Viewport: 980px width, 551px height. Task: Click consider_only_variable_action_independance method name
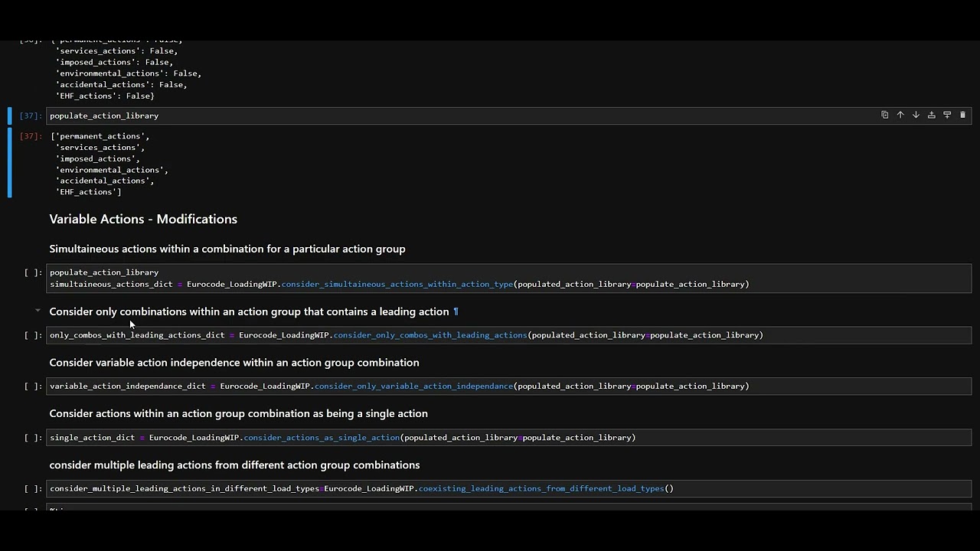(x=414, y=386)
